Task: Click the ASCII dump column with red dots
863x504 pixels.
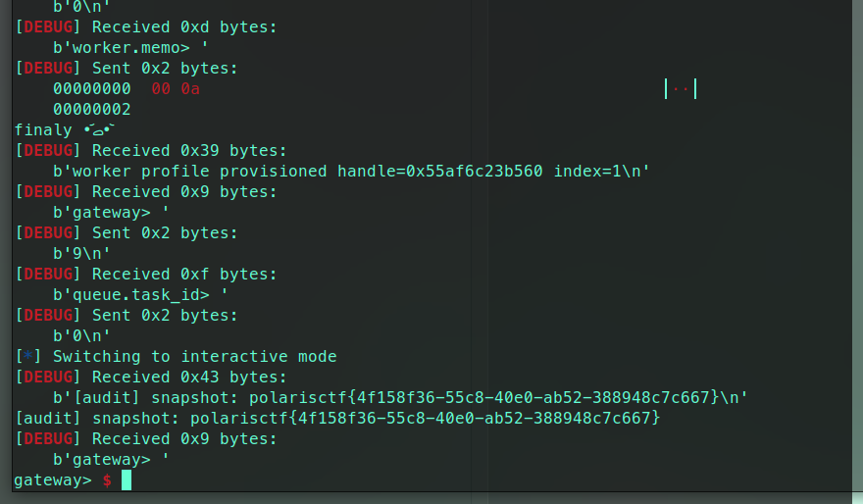Action: point(681,88)
